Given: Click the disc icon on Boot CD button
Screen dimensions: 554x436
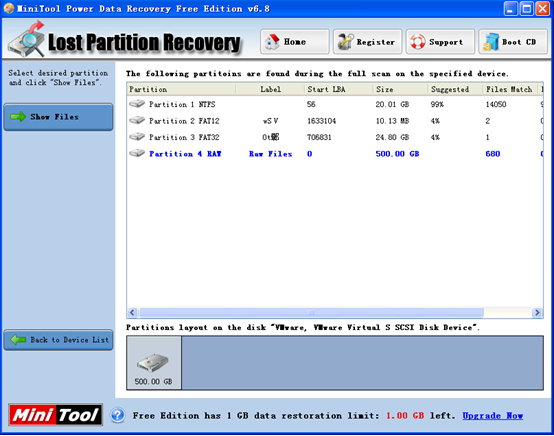Looking at the screenshot, I should (491, 42).
